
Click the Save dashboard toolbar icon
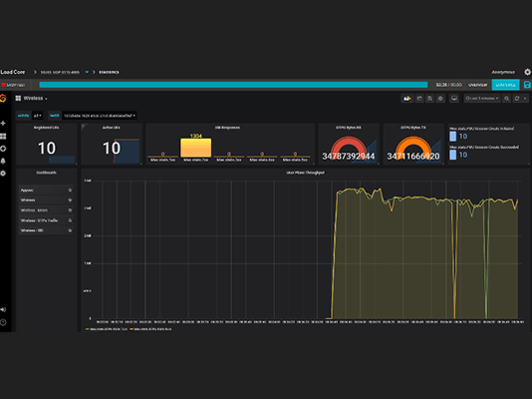[429, 99]
